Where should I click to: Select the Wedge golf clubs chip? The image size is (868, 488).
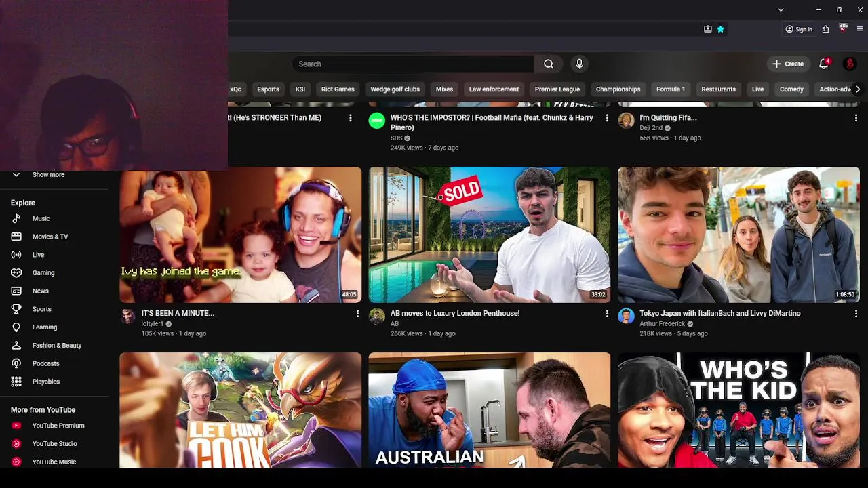(x=395, y=89)
